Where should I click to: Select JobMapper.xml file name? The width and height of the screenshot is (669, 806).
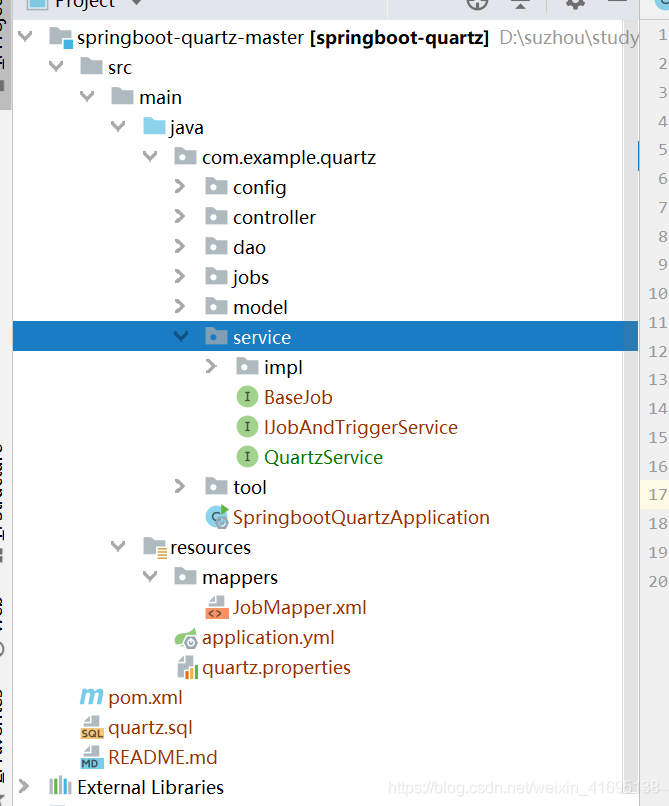coord(299,607)
